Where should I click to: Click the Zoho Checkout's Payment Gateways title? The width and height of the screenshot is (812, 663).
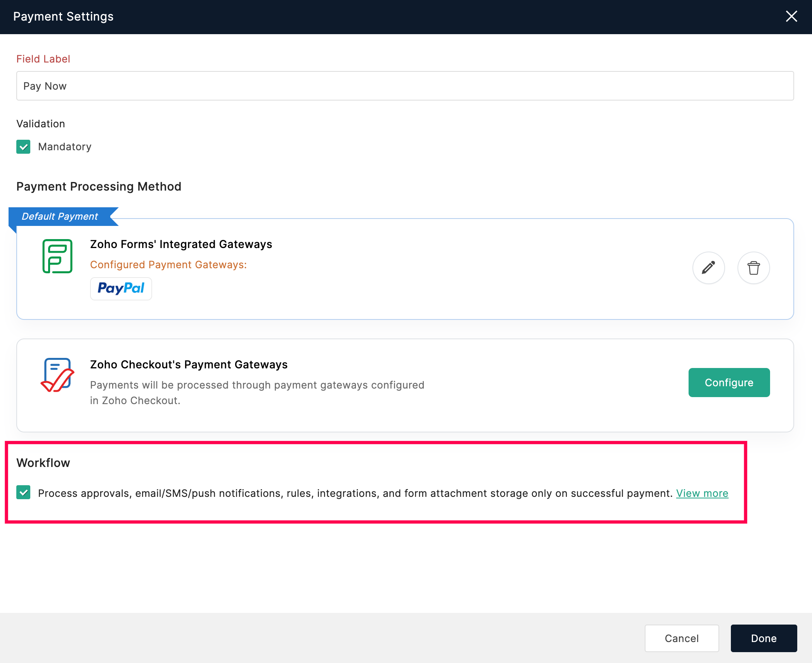(x=189, y=364)
